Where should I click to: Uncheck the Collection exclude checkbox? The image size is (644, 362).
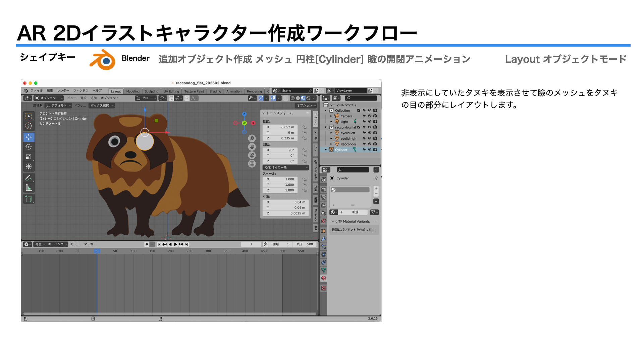point(359,110)
